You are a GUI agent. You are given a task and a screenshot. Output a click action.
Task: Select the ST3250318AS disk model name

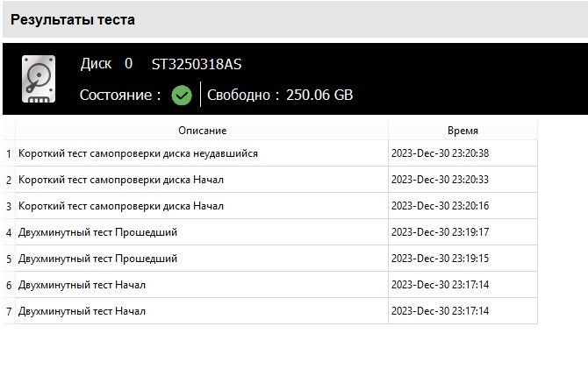coord(197,64)
